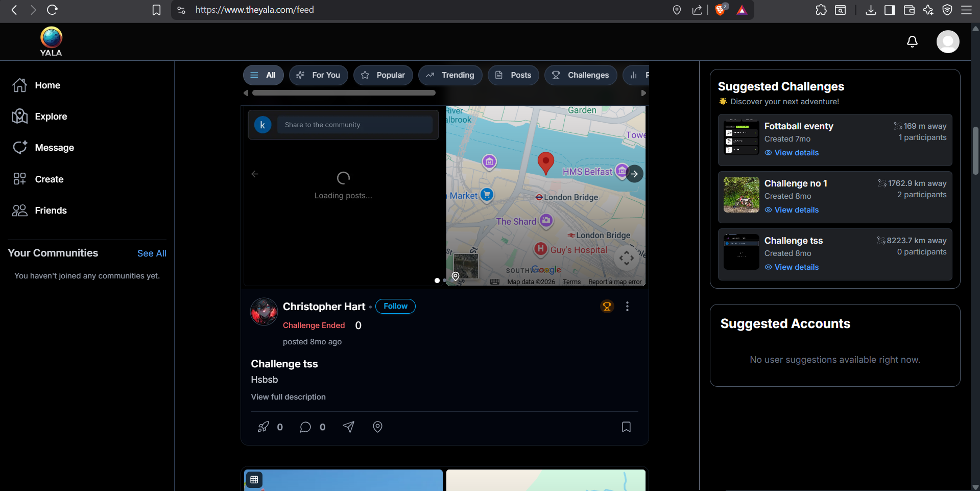Image resolution: width=980 pixels, height=491 pixels.
Task: Click the location pin icon under post
Action: tap(377, 427)
